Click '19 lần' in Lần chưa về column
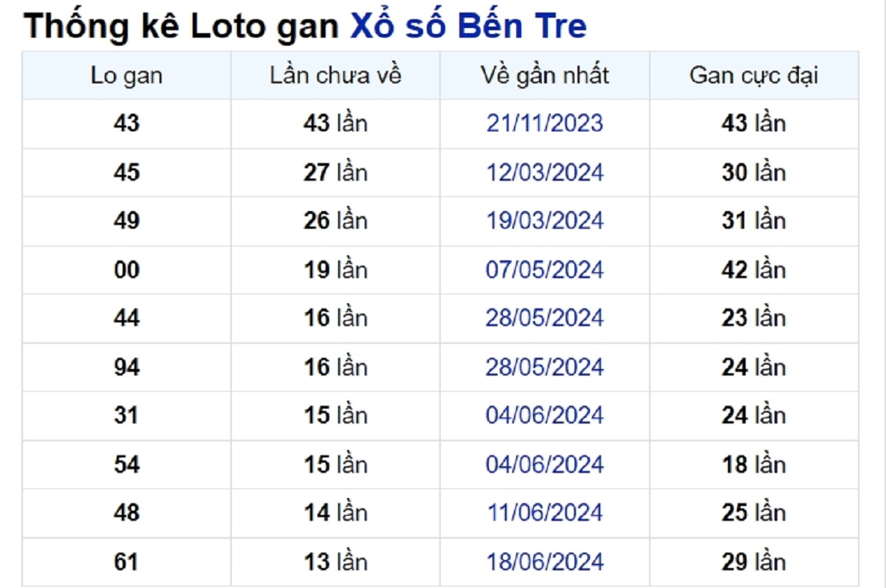This screenshot has width=886, height=588. coord(335,270)
